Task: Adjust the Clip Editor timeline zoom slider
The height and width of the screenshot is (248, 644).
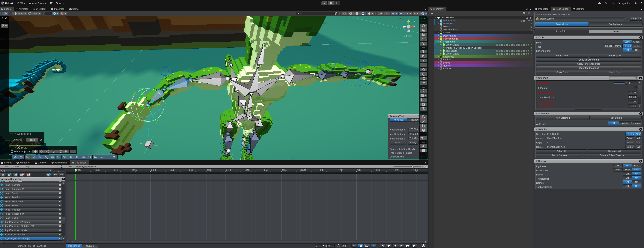Action: (x=413, y=167)
